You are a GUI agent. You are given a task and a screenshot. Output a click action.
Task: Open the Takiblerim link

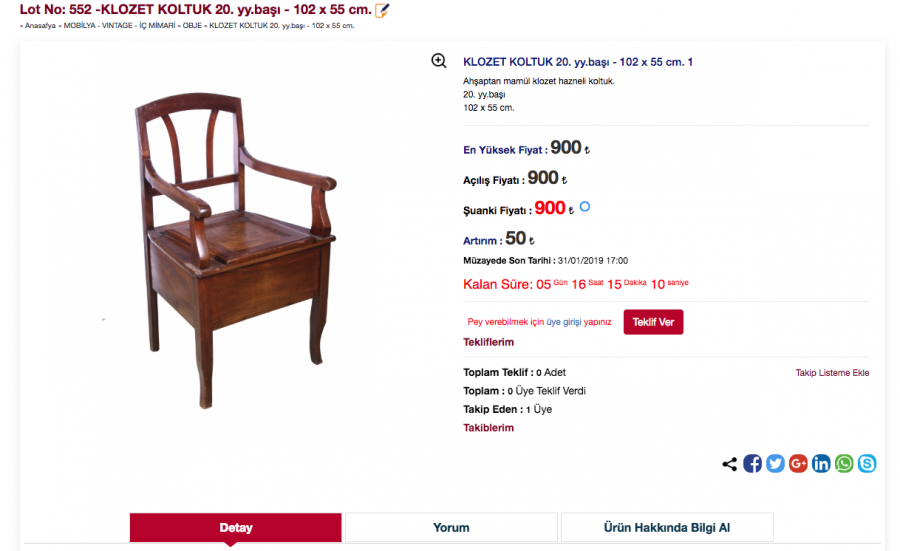(x=488, y=428)
